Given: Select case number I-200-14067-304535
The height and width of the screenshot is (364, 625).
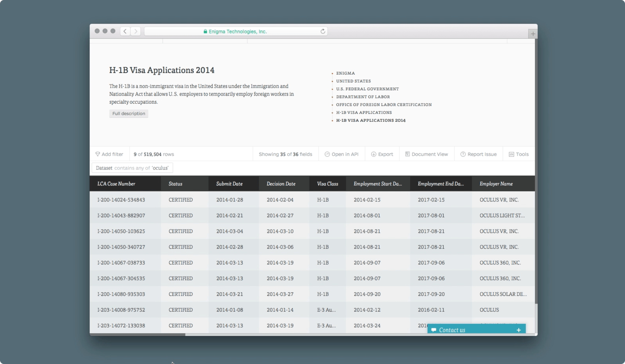Looking at the screenshot, I should coord(121,278).
